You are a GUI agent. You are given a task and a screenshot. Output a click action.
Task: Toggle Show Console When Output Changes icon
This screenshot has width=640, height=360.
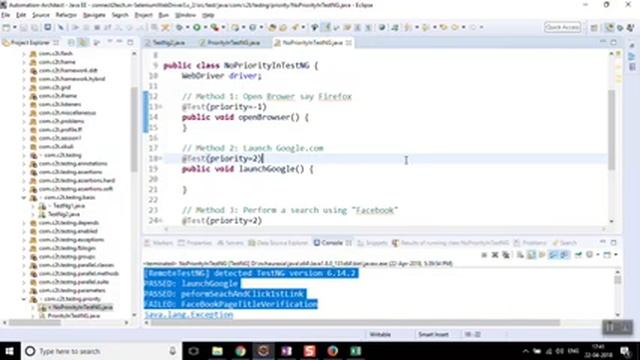pos(553,255)
